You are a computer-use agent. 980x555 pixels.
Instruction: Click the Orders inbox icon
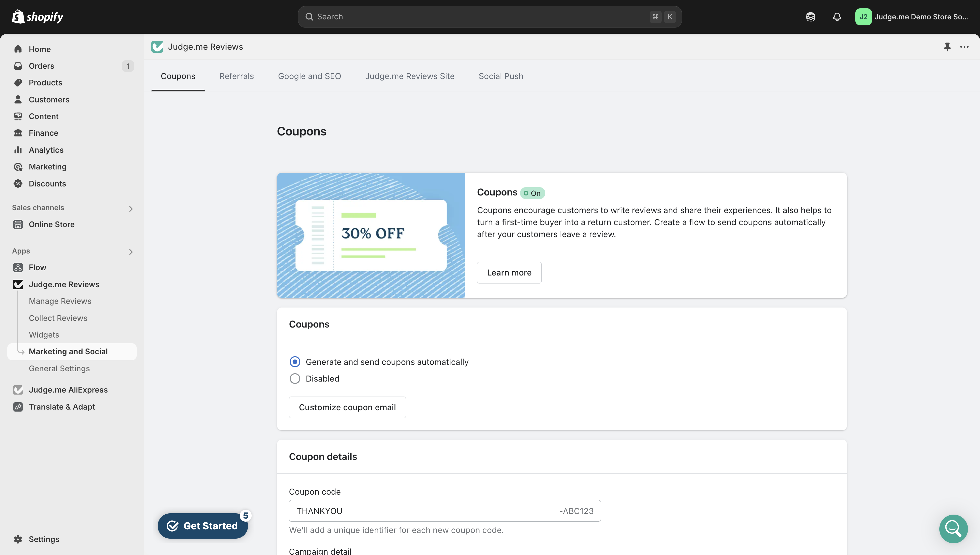(x=18, y=66)
